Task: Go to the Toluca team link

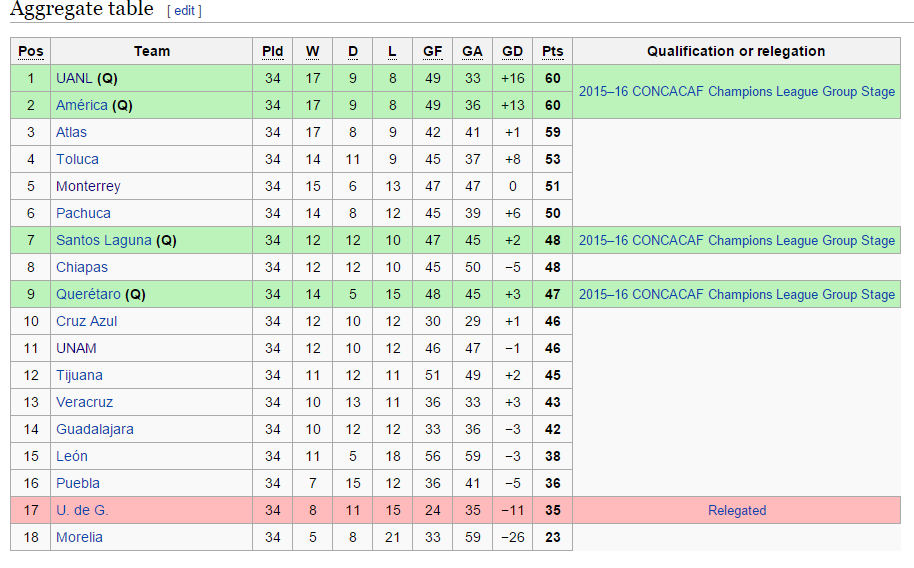Action: click(77, 159)
